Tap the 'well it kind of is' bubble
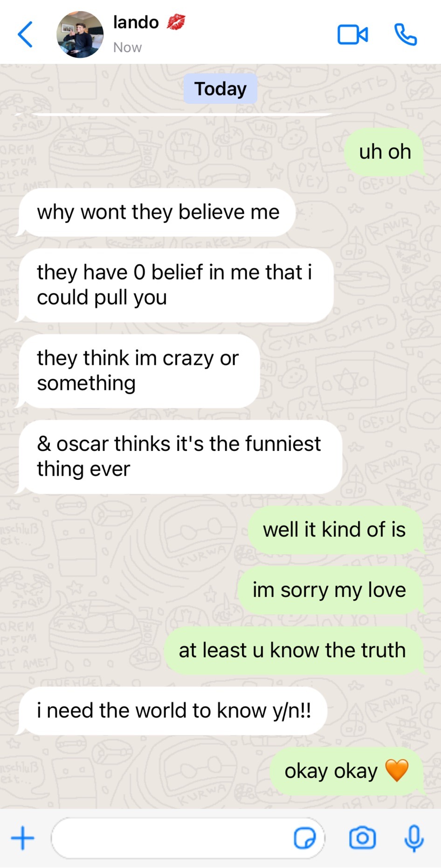Viewport: 441px width, 868px height. coord(335,530)
